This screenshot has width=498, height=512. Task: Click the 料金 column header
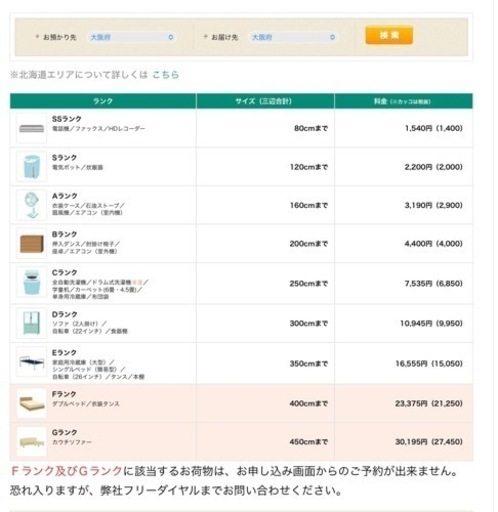(x=404, y=101)
